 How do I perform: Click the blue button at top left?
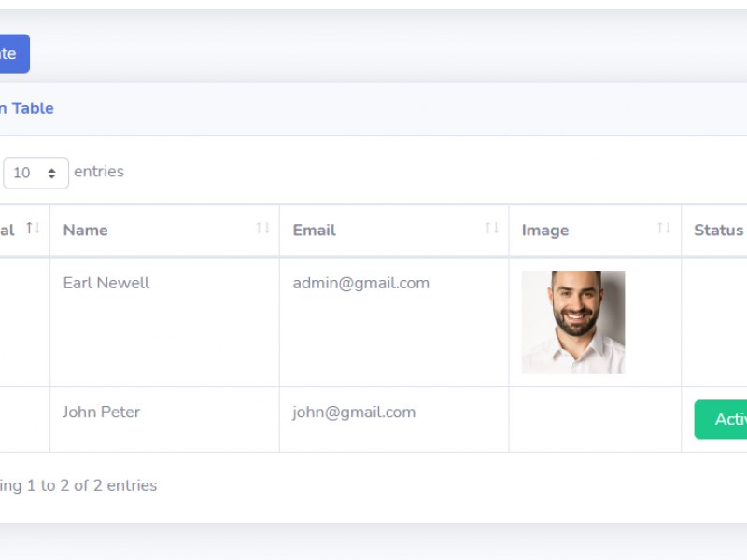(15, 53)
